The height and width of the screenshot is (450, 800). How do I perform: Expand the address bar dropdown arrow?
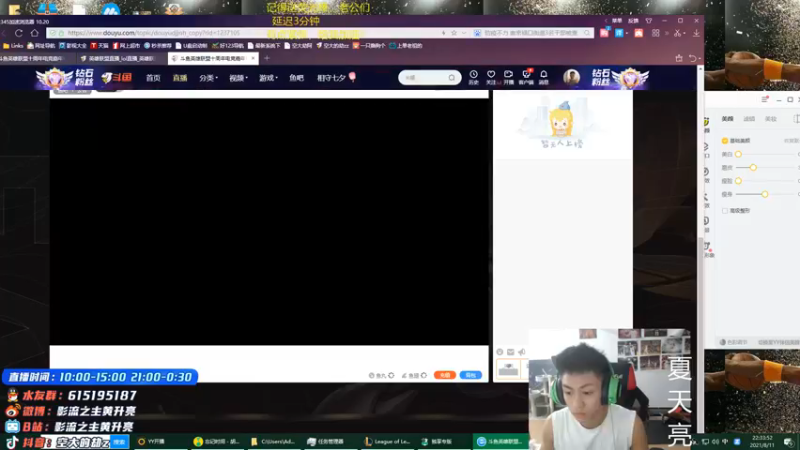point(464,33)
